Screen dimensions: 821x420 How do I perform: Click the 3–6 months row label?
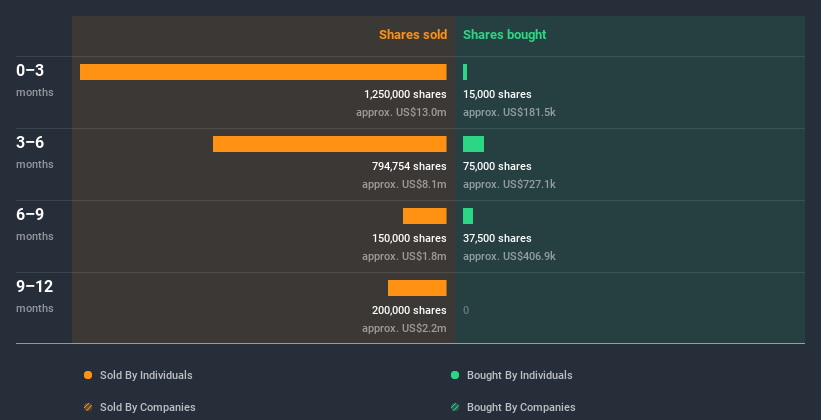pyautogui.click(x=35, y=152)
